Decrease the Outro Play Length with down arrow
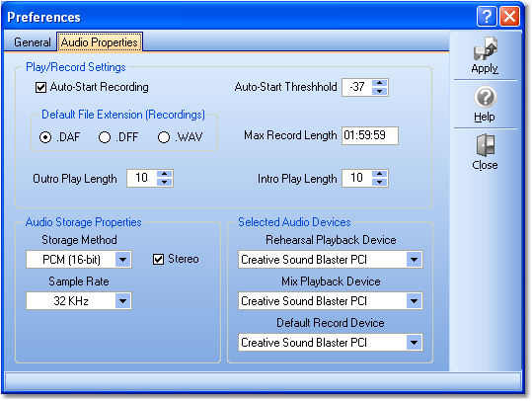 (x=165, y=182)
